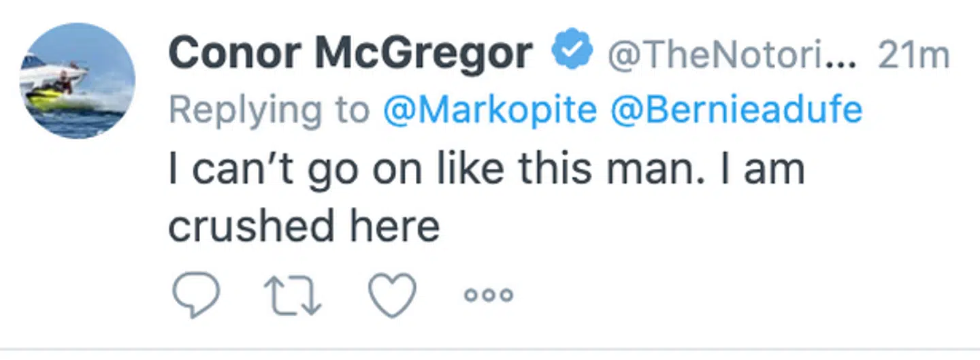
Task: Open the jet ski profile picture
Action: click(77, 81)
